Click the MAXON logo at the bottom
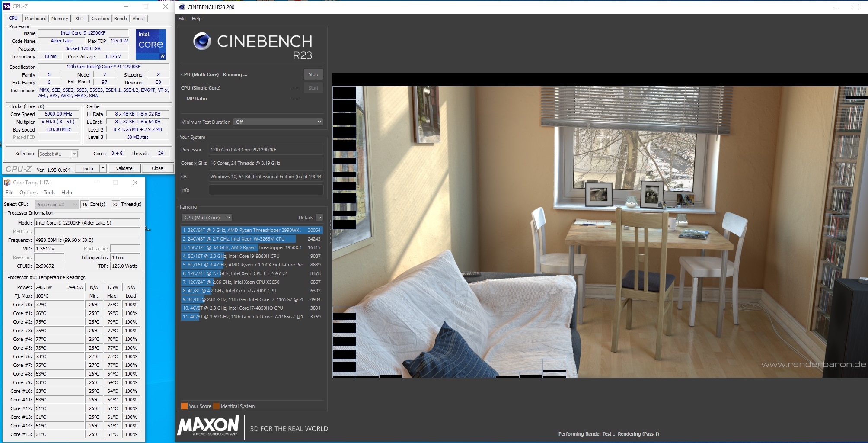This screenshot has height=443, width=868. (x=208, y=426)
